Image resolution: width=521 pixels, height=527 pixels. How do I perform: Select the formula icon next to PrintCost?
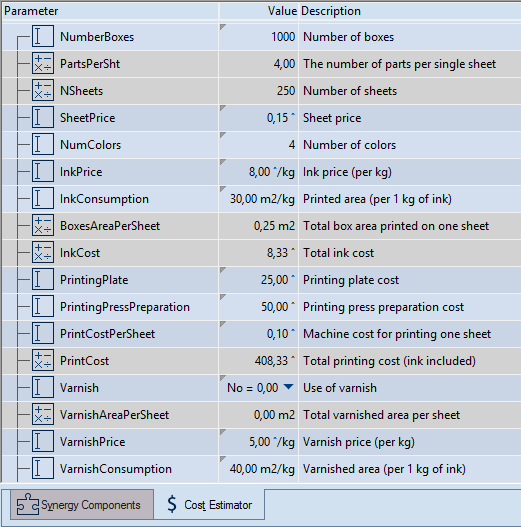[43, 360]
